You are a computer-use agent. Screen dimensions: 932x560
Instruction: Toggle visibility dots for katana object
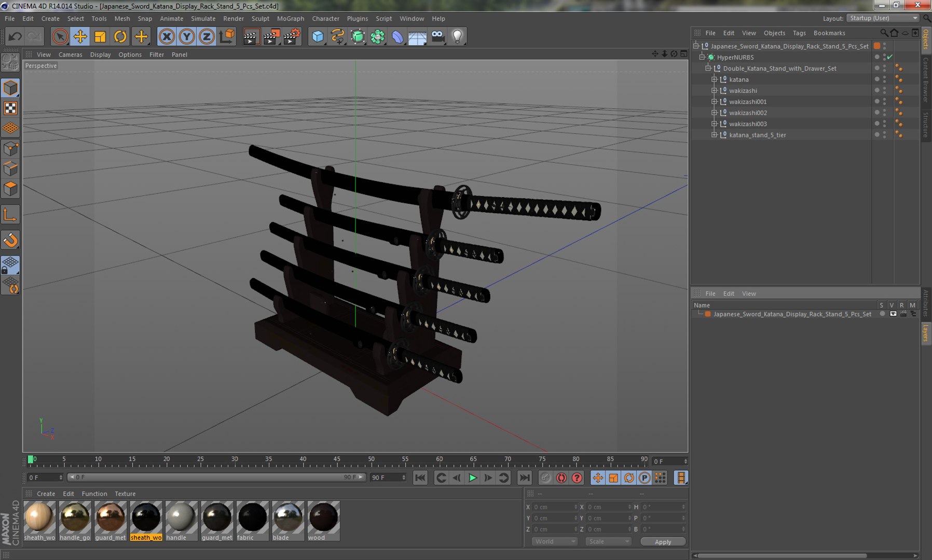pos(885,79)
